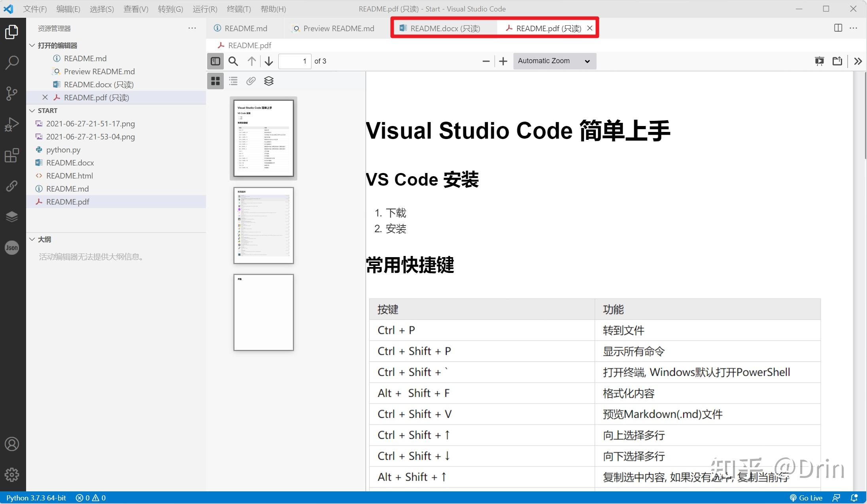Open the 帮助(H) menu
The height and width of the screenshot is (504, 867).
273,9
